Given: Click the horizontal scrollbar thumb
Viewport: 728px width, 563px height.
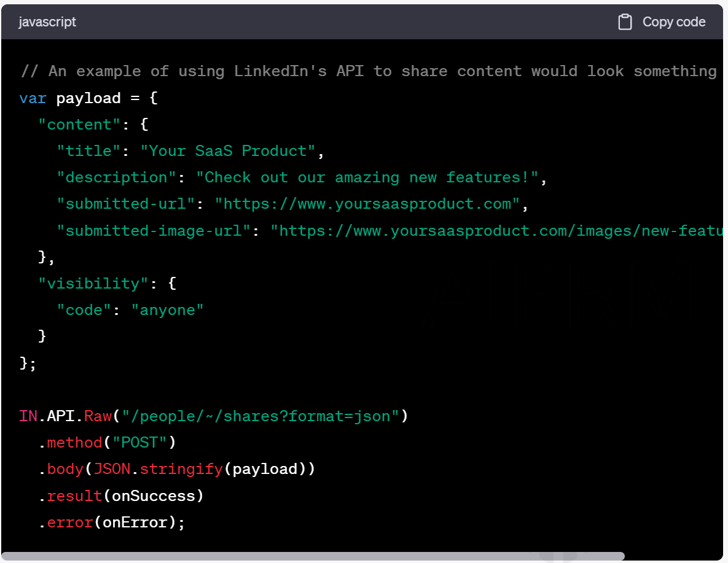Looking at the screenshot, I should 313,556.
